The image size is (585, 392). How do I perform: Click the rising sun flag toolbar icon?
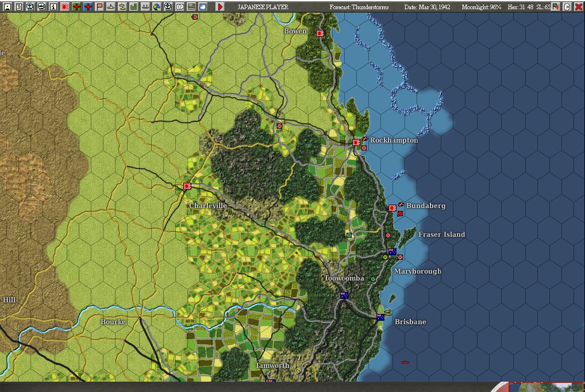[65, 7]
